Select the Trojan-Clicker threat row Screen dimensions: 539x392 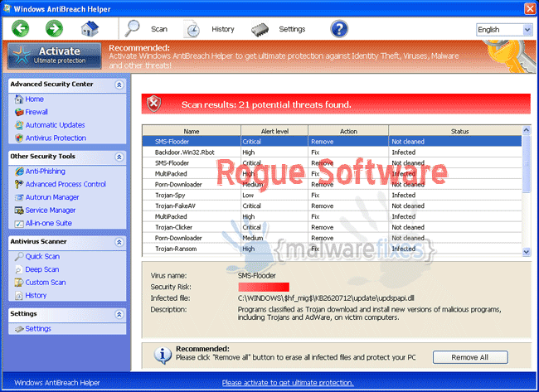pyautogui.click(x=332, y=227)
